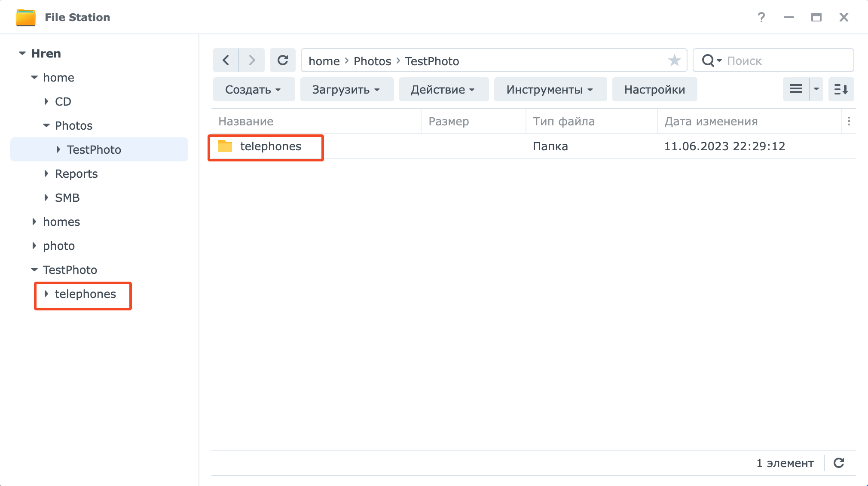Click the Папка file type cell
The image size is (868, 486).
(550, 146)
